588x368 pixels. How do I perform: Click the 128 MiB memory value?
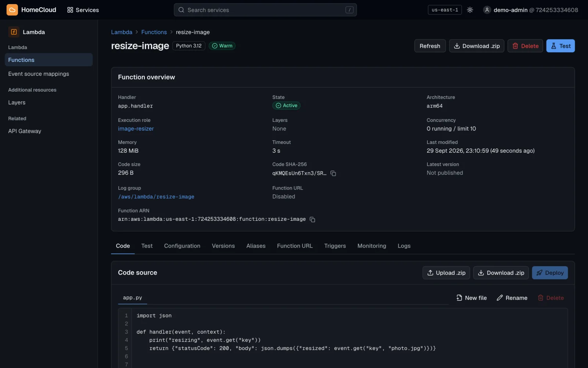tap(128, 151)
